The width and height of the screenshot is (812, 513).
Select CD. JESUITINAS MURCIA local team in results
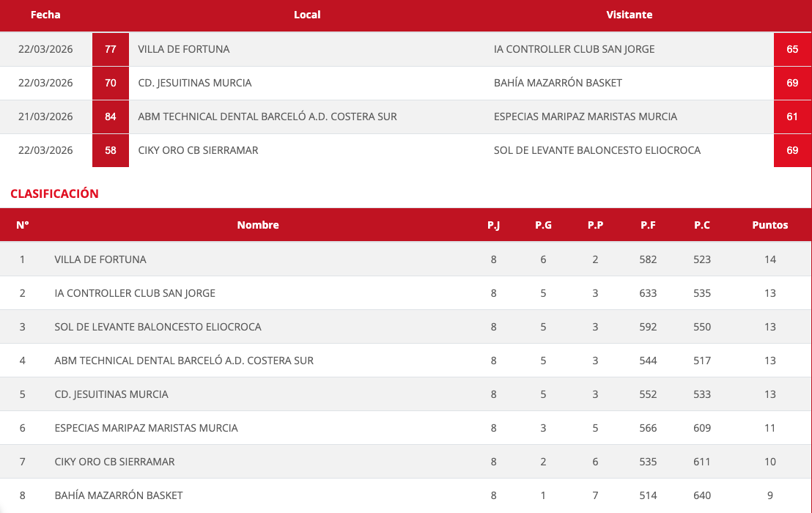(x=195, y=83)
